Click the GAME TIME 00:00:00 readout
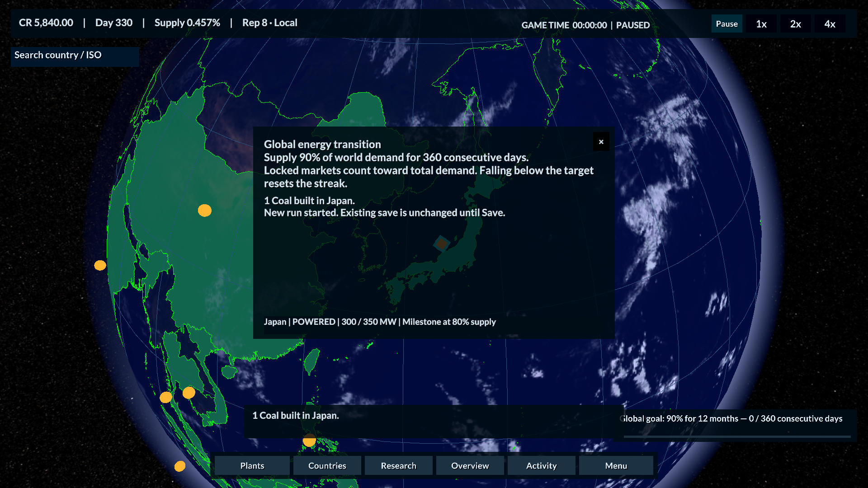This screenshot has height=488, width=868. (564, 25)
